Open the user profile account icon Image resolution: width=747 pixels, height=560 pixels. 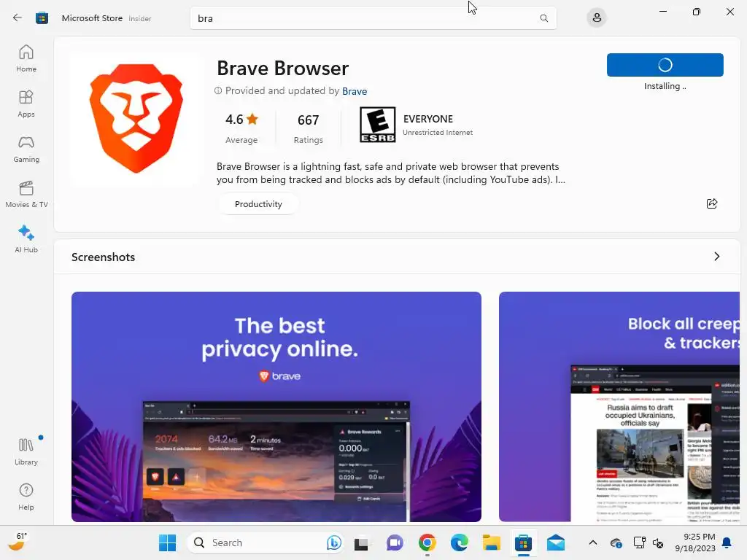[597, 18]
